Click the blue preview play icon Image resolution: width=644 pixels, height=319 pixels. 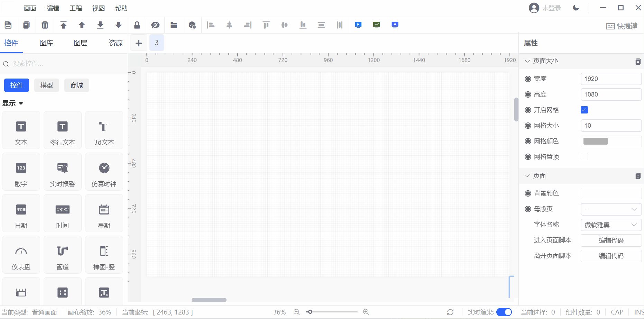358,25
